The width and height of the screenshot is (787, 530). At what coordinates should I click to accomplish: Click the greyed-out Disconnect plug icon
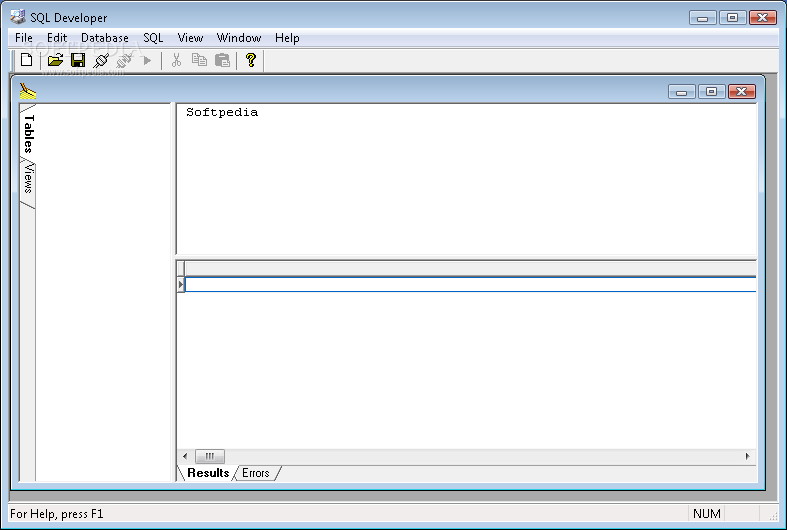(x=124, y=60)
